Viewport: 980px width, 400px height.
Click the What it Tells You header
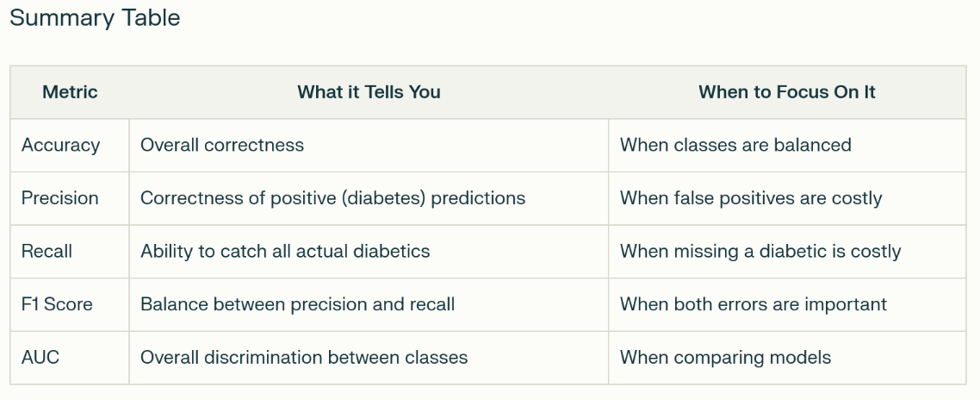[369, 92]
